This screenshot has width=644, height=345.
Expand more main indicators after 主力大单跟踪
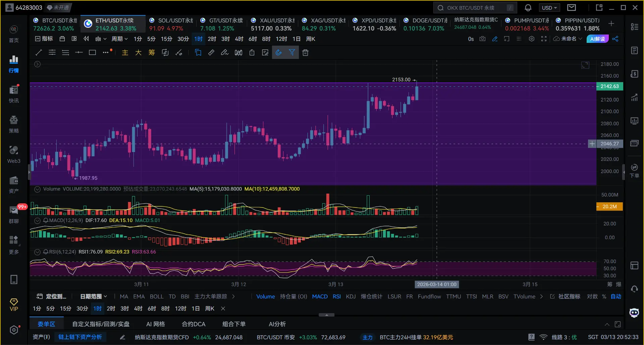pos(233,296)
